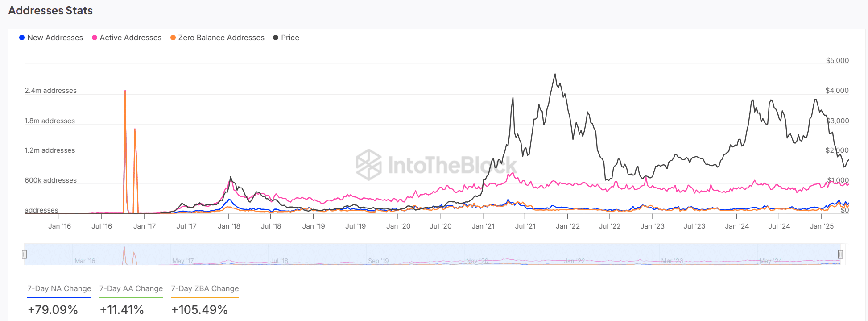This screenshot has width=868, height=321.
Task: Click the +79.09% change value
Action: click(x=53, y=310)
